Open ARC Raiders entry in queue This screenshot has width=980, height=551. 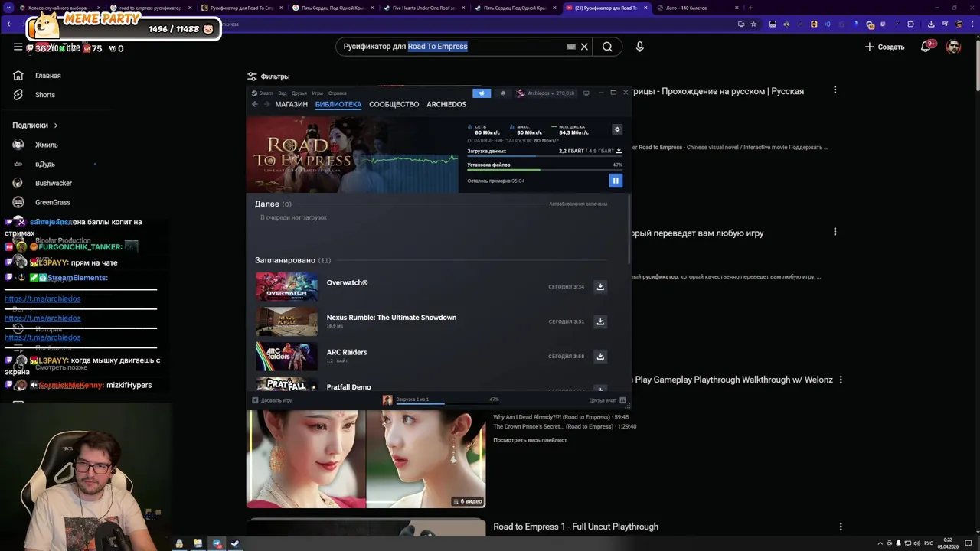[x=347, y=352]
